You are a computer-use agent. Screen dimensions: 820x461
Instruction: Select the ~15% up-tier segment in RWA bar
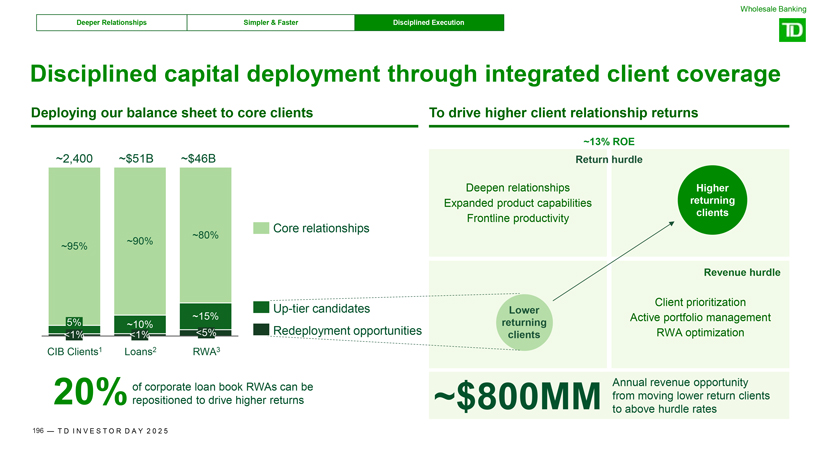(205, 316)
